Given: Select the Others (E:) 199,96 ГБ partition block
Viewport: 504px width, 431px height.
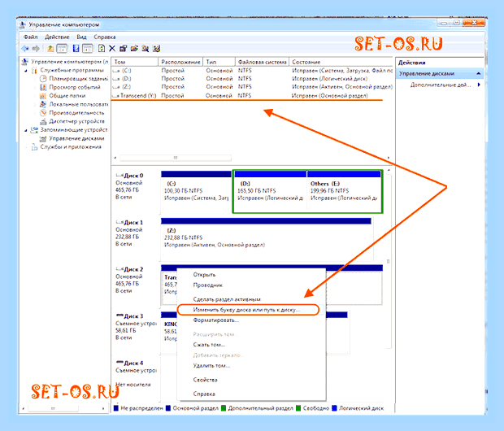Looking at the screenshot, I should click(x=344, y=192).
